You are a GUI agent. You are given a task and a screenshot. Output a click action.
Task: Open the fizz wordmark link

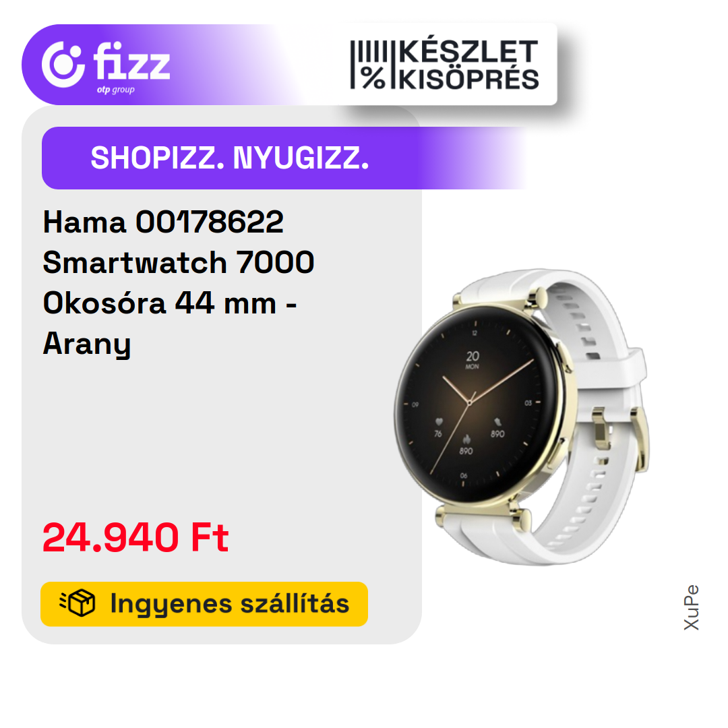click(131, 61)
